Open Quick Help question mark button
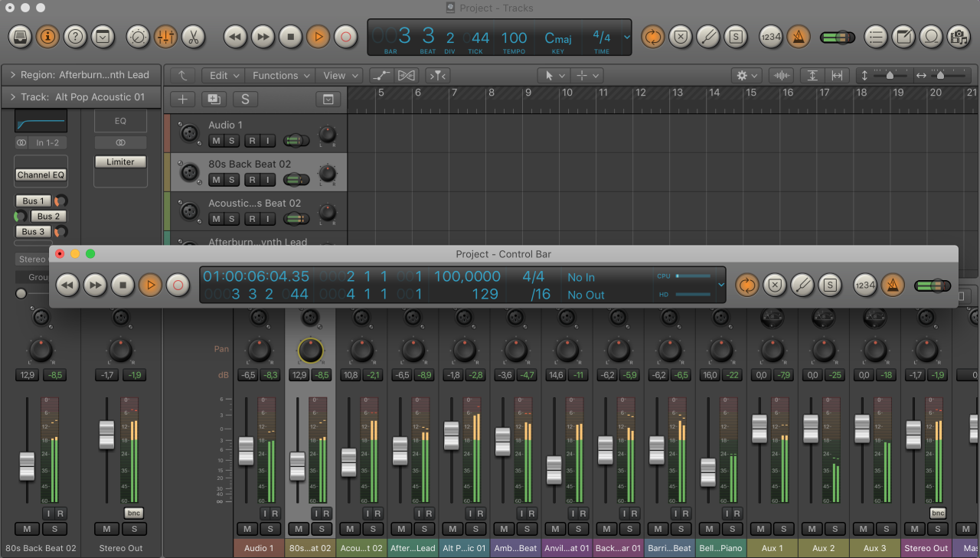980x558 pixels. 75,36
